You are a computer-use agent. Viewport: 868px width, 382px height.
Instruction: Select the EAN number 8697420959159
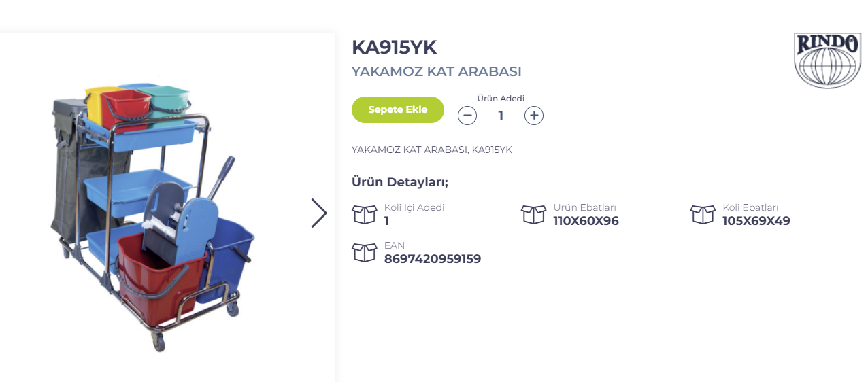[x=433, y=259]
